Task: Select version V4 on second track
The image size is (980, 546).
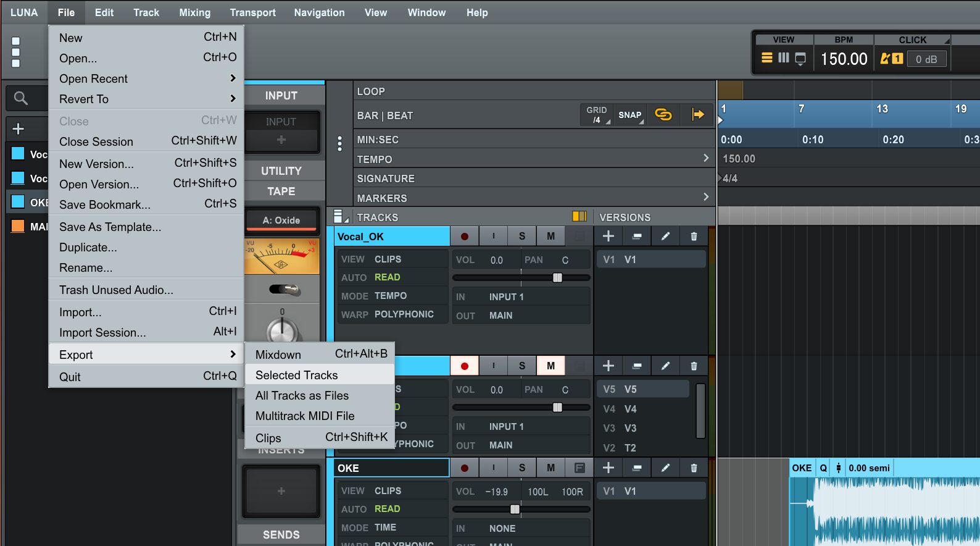Action: click(644, 409)
